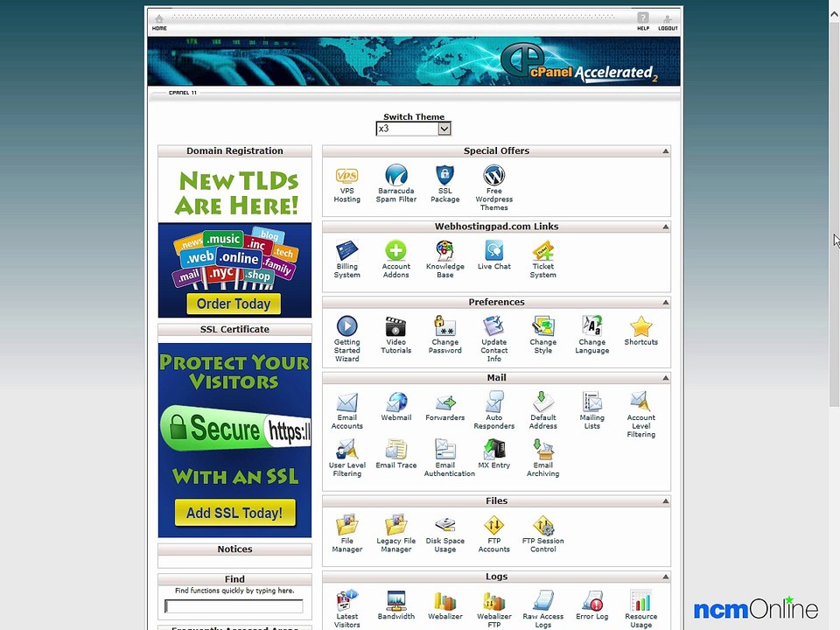Open Email Authentication
The width and height of the screenshot is (840, 630).
pyautogui.click(x=449, y=458)
